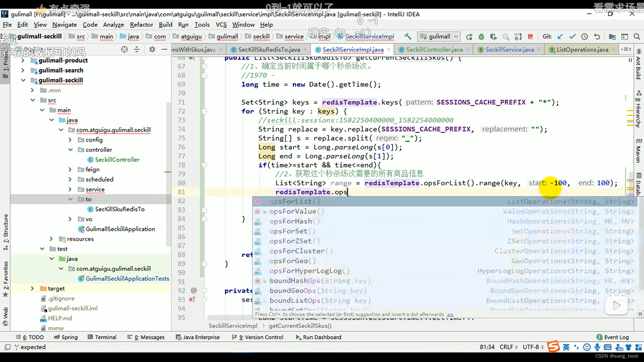Open Search Everywhere magnifier icon
This screenshot has width=644, height=362.
637,37
